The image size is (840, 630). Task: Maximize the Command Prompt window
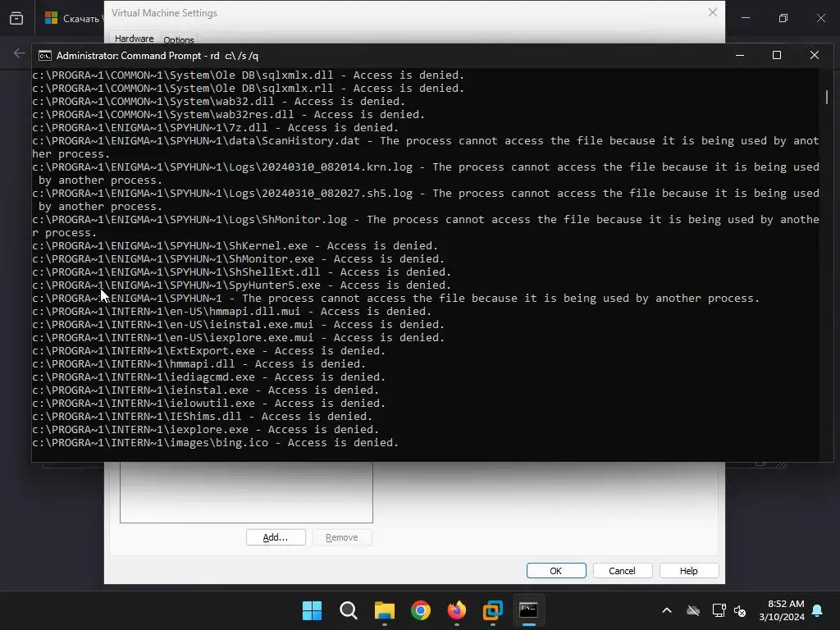point(777,55)
